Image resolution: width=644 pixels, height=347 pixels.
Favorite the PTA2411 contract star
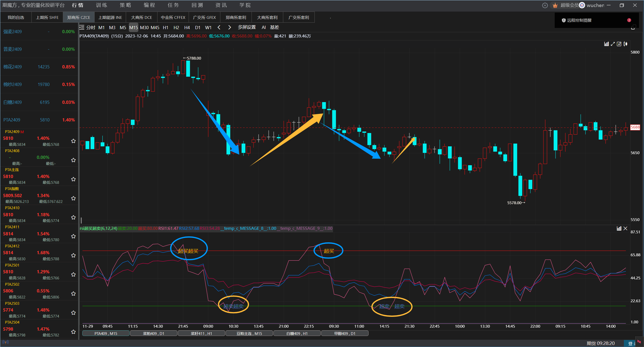point(73,236)
